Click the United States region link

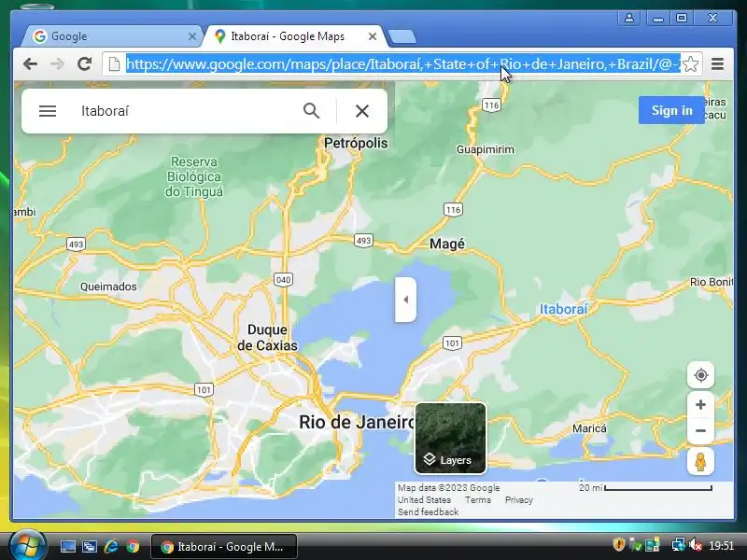click(x=425, y=500)
